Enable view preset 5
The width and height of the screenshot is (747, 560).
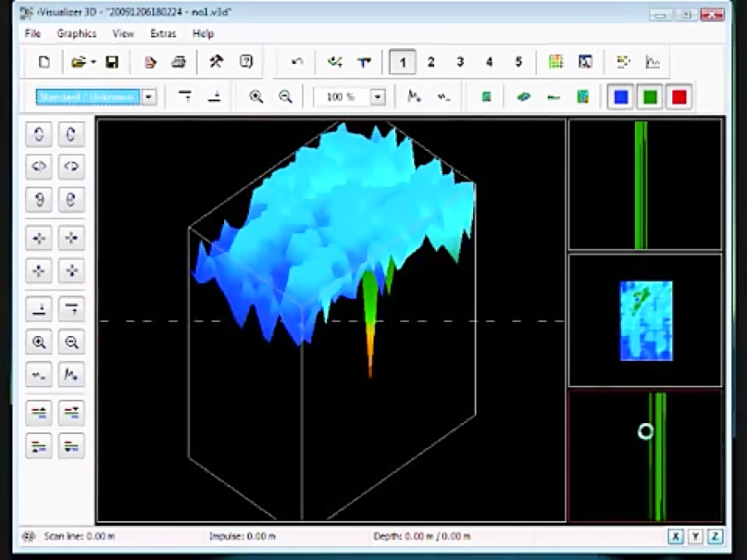pos(518,62)
